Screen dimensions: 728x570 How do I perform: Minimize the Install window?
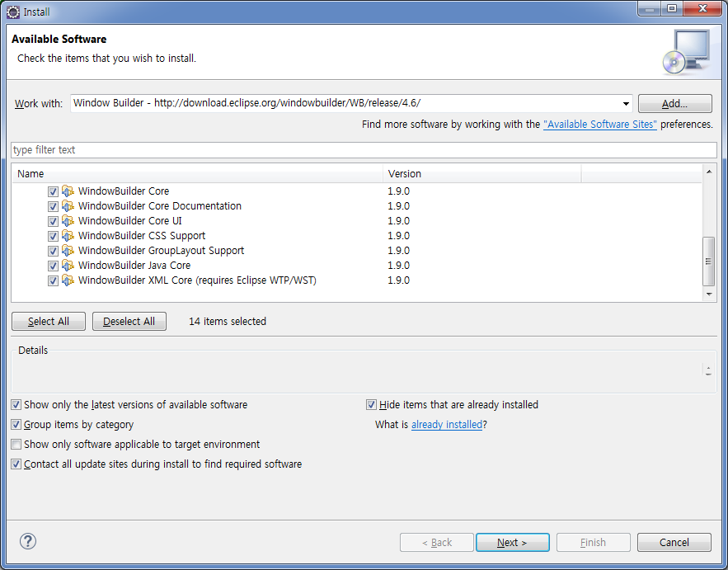[x=650, y=9]
